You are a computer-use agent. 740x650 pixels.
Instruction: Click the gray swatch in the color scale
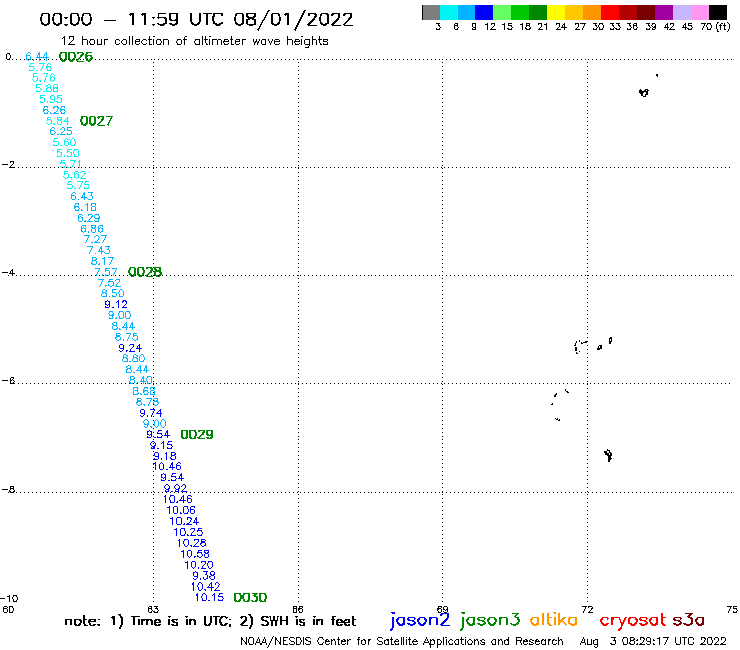pyautogui.click(x=431, y=12)
